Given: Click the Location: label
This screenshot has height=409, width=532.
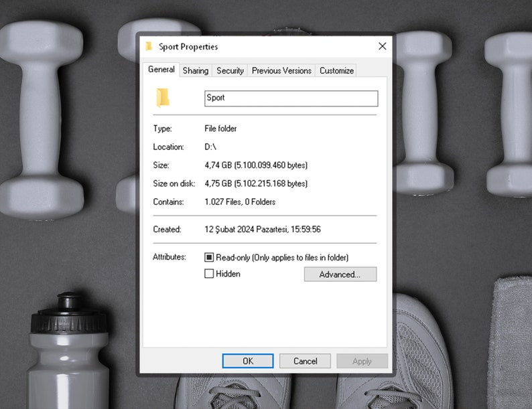Looking at the screenshot, I should tap(168, 147).
